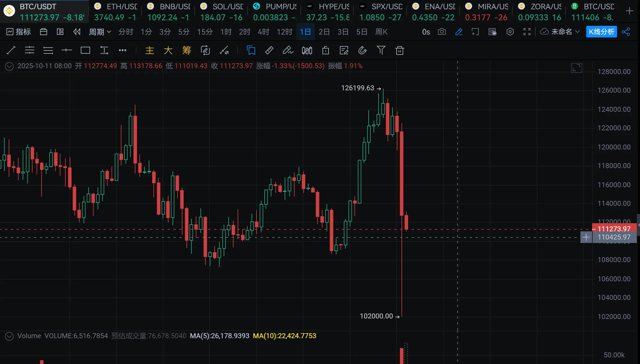Click the trash can delete drawings icon
This screenshot has width=640, height=364.
399,51
